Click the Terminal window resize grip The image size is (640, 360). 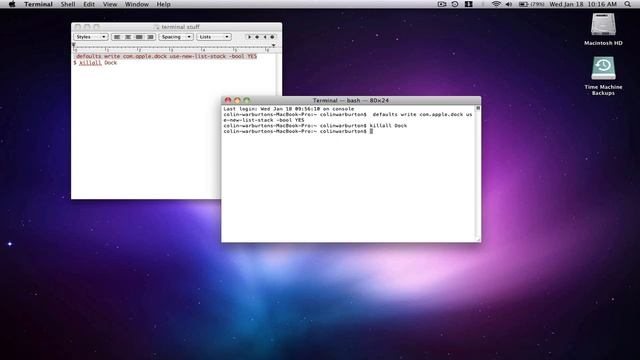click(478, 240)
